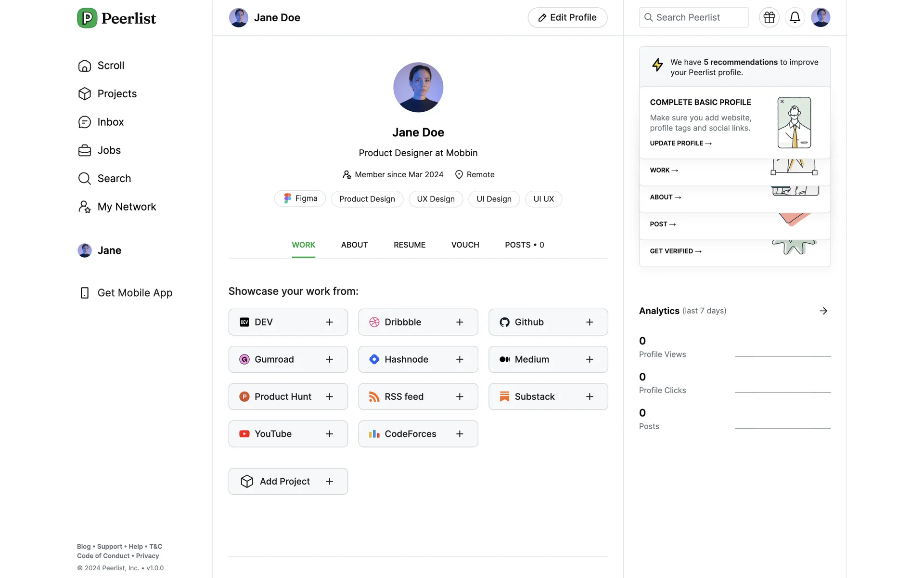Focus the Search Peerlist field
The image size is (924, 578).
pos(693,17)
